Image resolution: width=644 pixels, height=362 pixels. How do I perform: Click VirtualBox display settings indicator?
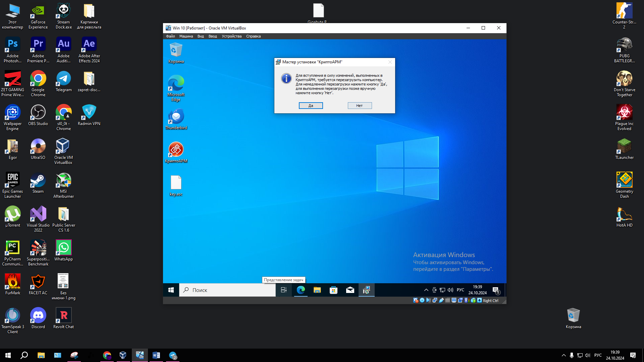click(454, 300)
